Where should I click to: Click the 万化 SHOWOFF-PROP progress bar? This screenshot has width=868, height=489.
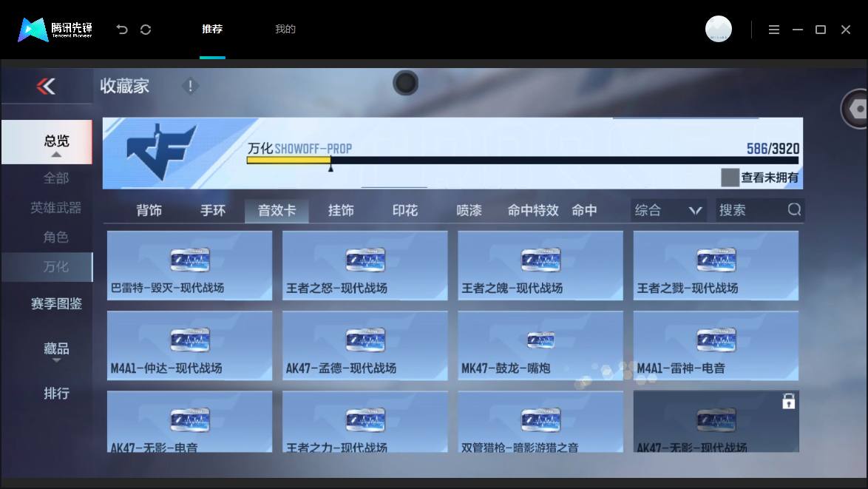[x=523, y=160]
